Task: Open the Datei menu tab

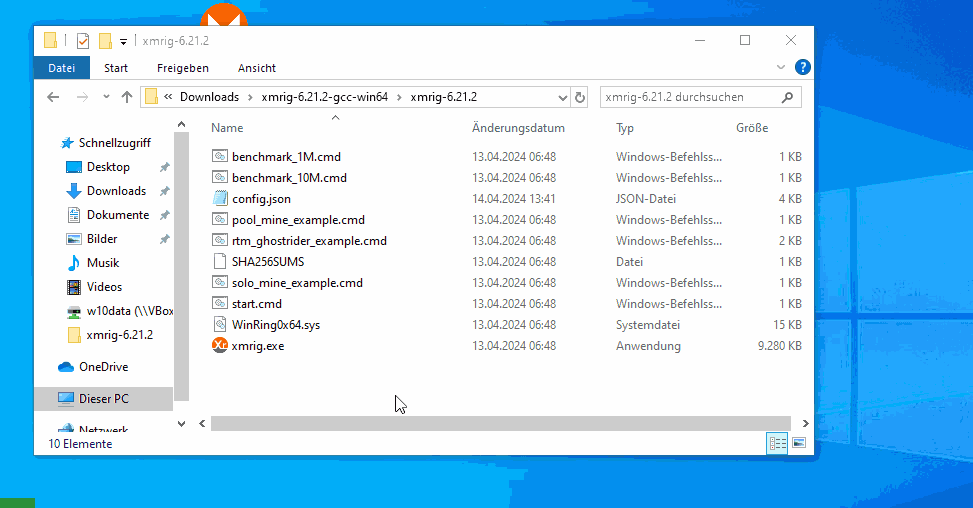Action: (61, 68)
